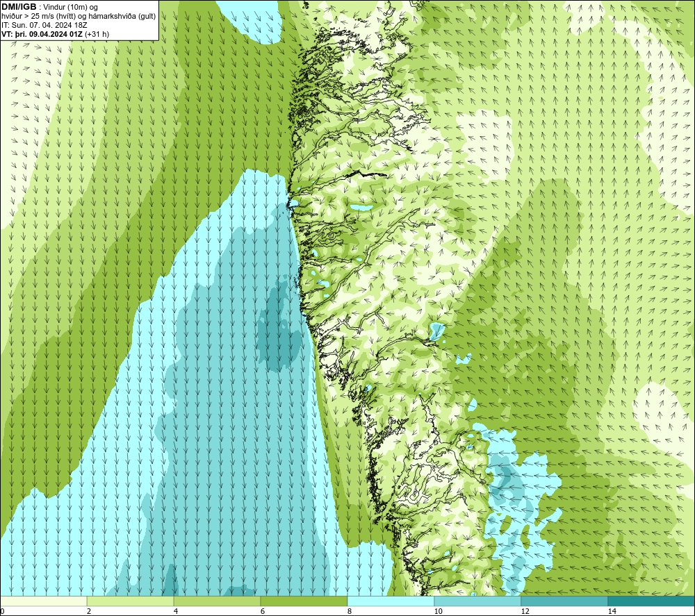Click the 'VT: þri. 09.04.2024 01Z (+31 h)' line

click(56, 34)
